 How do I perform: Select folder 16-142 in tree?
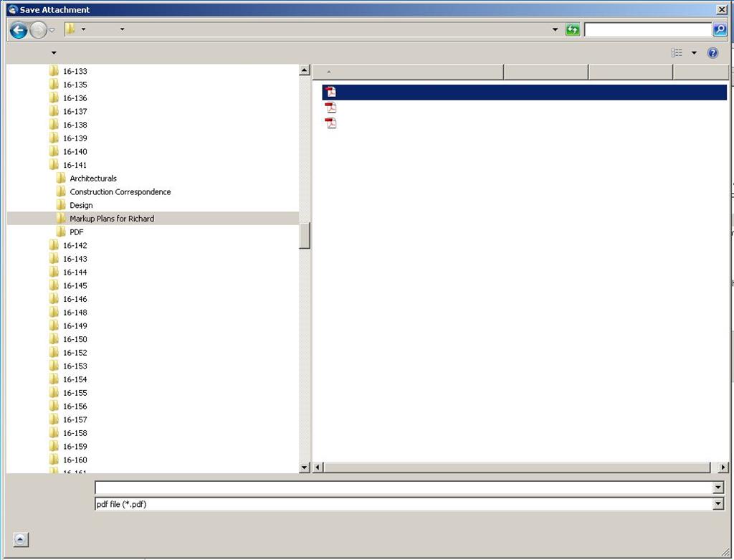(75, 245)
